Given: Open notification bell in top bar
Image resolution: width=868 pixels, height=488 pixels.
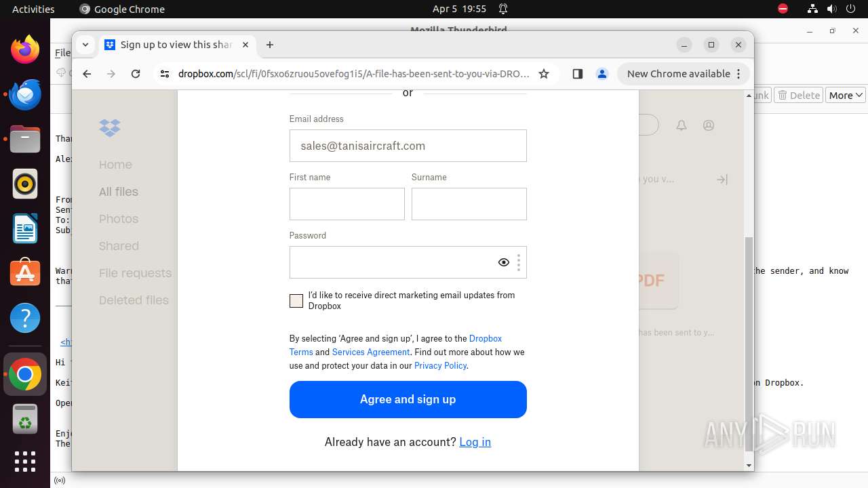Looking at the screenshot, I should point(503,9).
